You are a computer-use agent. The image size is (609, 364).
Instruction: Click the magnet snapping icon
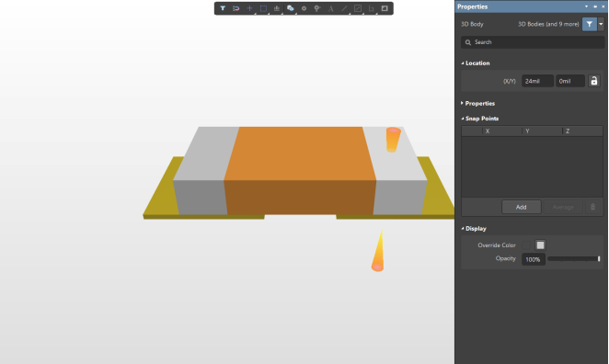[236, 8]
